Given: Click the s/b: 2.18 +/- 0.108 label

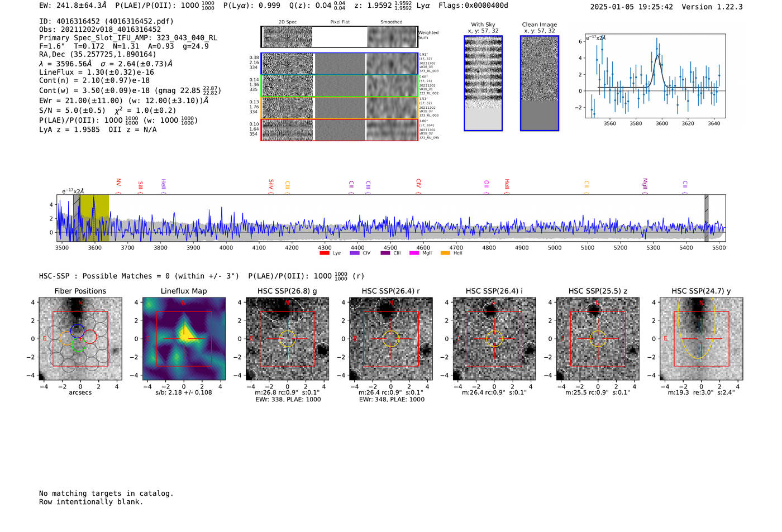Looking at the screenshot, I should pos(184,392).
